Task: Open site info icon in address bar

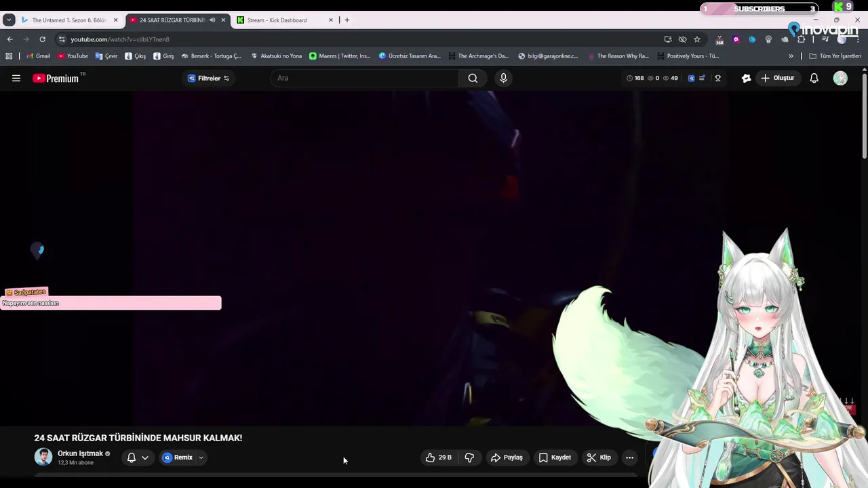Action: pos(62,39)
